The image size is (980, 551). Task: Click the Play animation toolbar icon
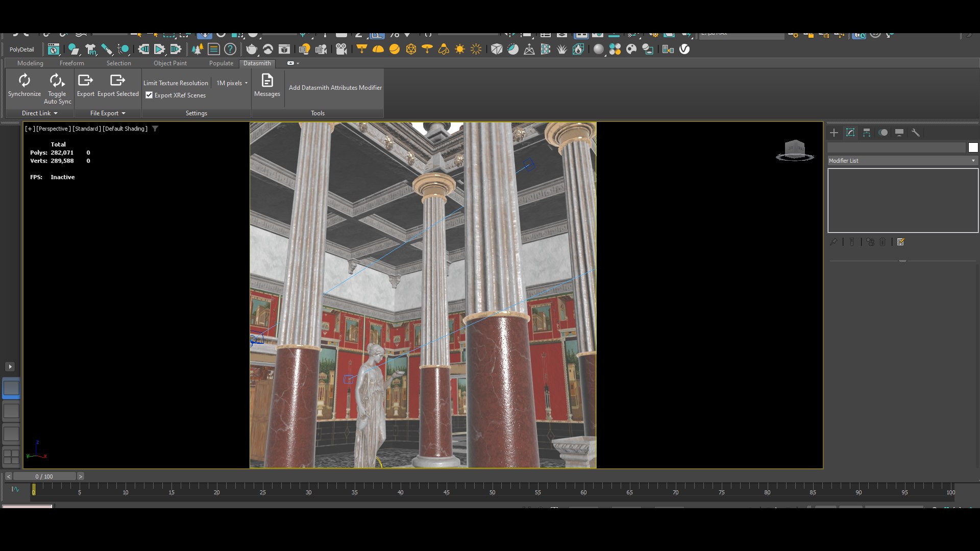click(x=160, y=49)
